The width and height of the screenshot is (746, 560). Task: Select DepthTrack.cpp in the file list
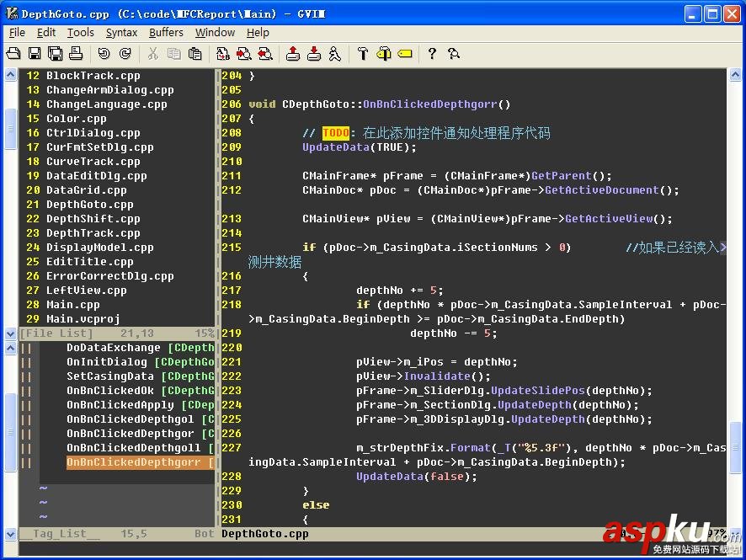93,232
